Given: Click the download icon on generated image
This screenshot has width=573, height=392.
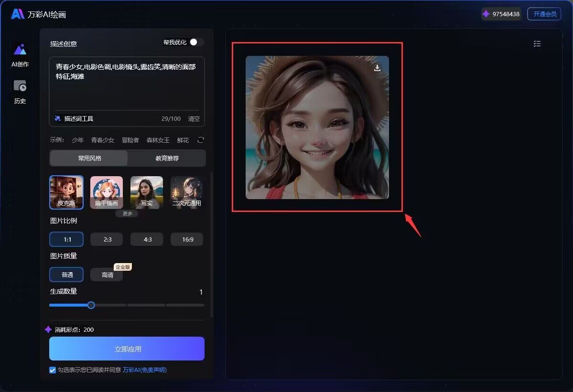Looking at the screenshot, I should point(377,68).
